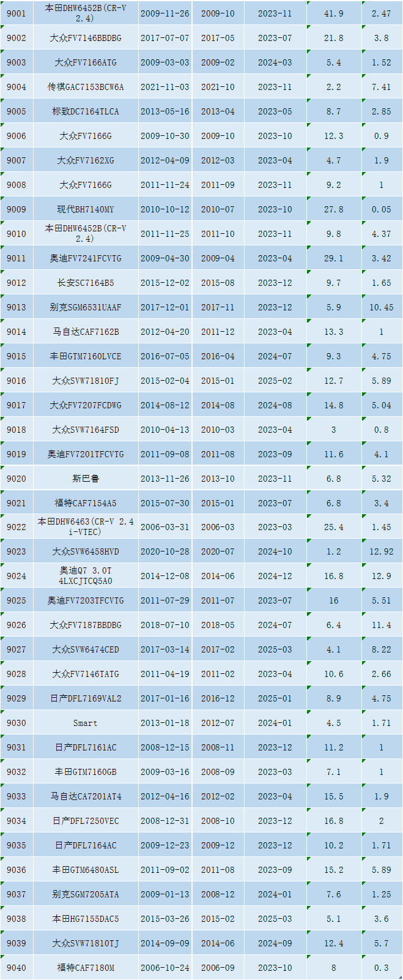Image resolution: width=403 pixels, height=980 pixels.
Task: Select model cell 马自达CA7201AT4
Action: pos(86,796)
